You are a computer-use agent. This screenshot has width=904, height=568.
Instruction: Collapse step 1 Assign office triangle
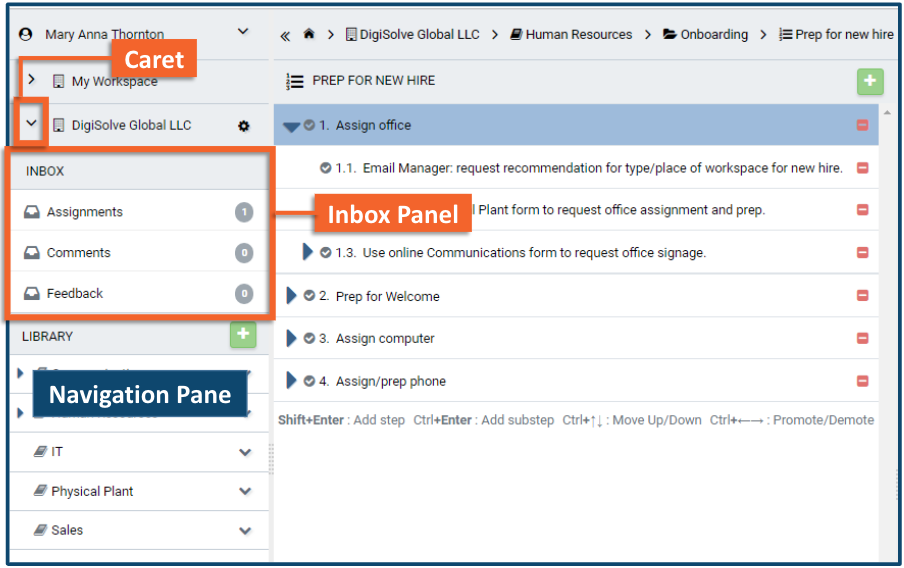(292, 127)
